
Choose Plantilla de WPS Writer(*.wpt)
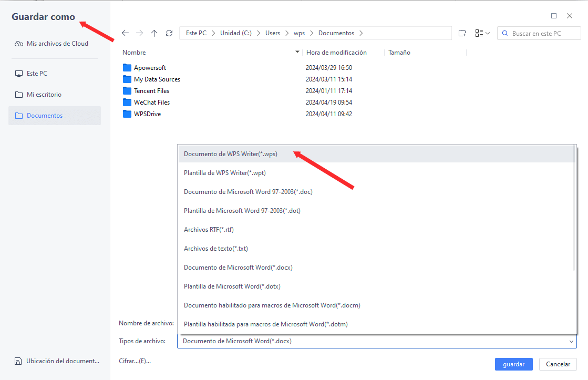point(375,173)
